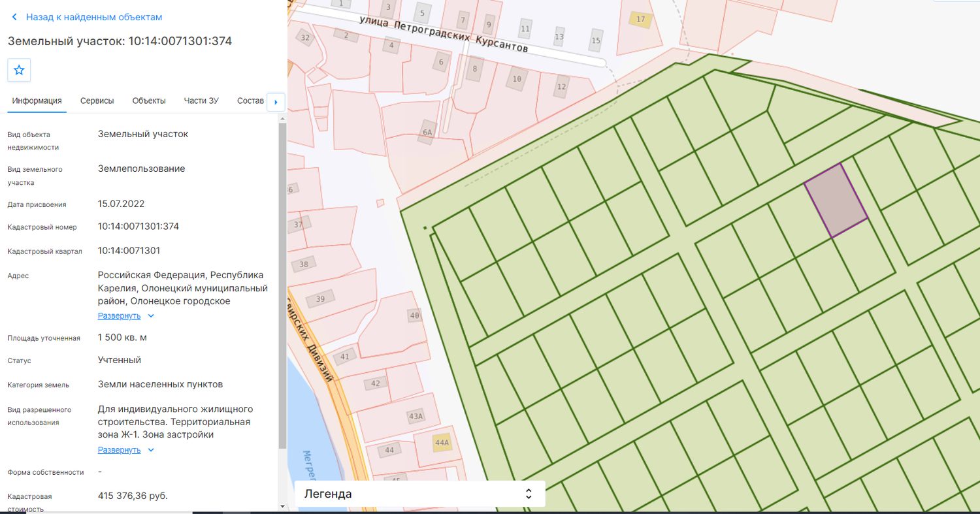Click building 40 on the map
Screen dimensions: 980x514
point(415,315)
